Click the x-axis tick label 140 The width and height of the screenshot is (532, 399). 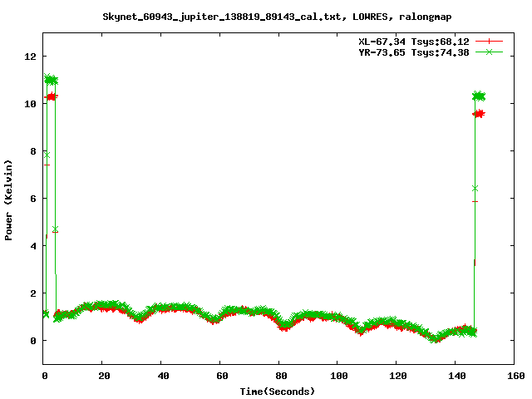click(x=456, y=376)
